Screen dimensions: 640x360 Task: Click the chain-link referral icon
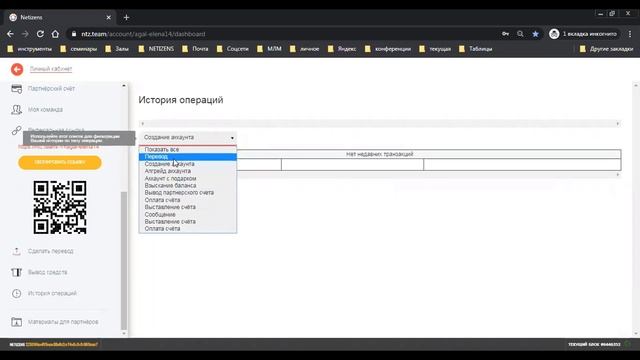pos(16,131)
